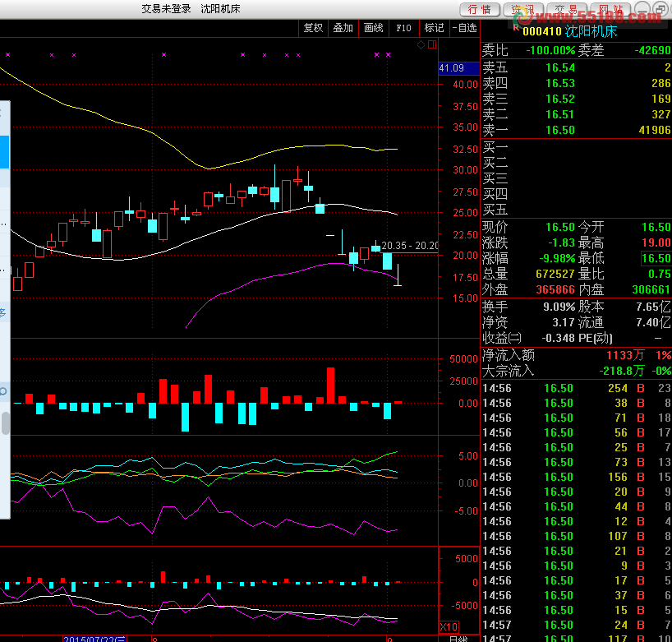Click the 50000 volume axis label
The image size is (672, 642).
(463, 359)
